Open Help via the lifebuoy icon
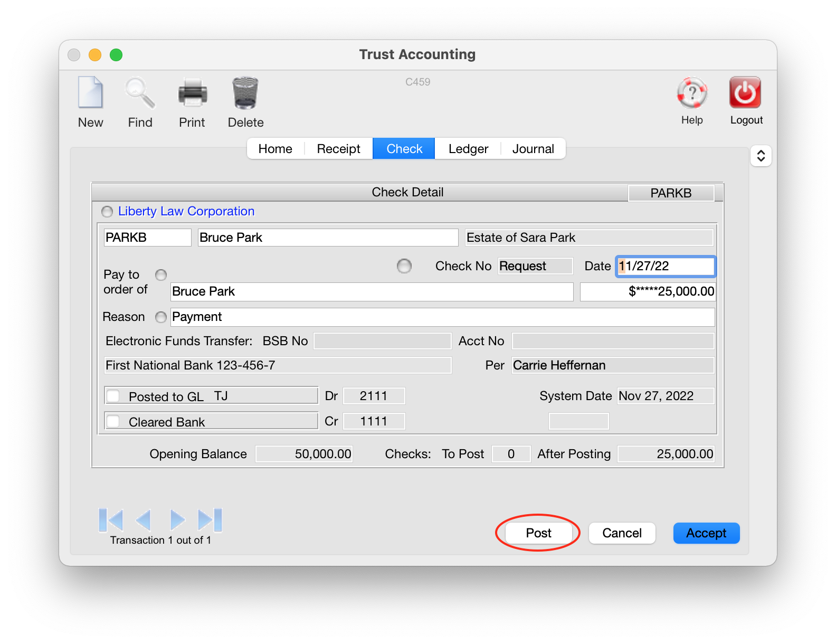The height and width of the screenshot is (644, 836). (692, 93)
